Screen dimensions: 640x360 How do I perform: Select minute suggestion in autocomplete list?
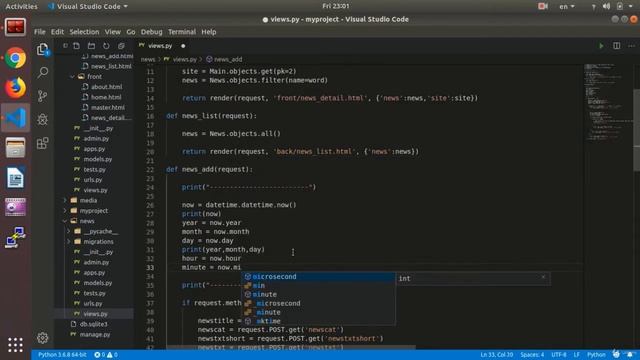(319, 295)
